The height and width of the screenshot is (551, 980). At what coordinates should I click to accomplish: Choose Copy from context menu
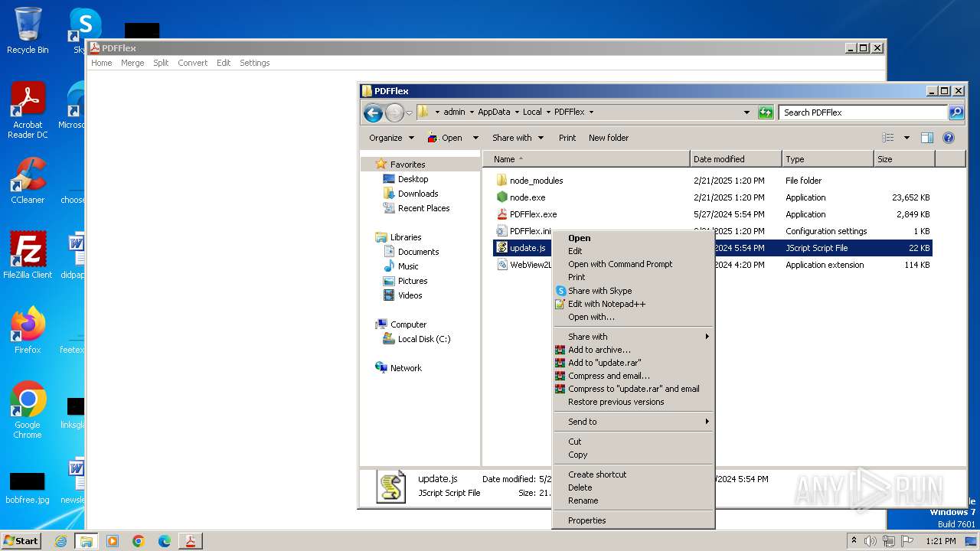coord(577,455)
